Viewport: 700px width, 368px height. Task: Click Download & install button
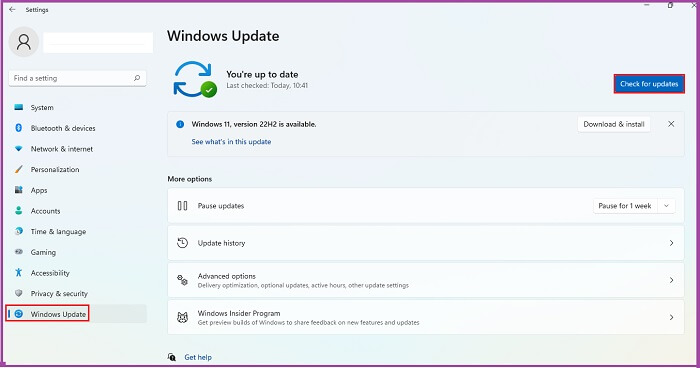pos(614,124)
